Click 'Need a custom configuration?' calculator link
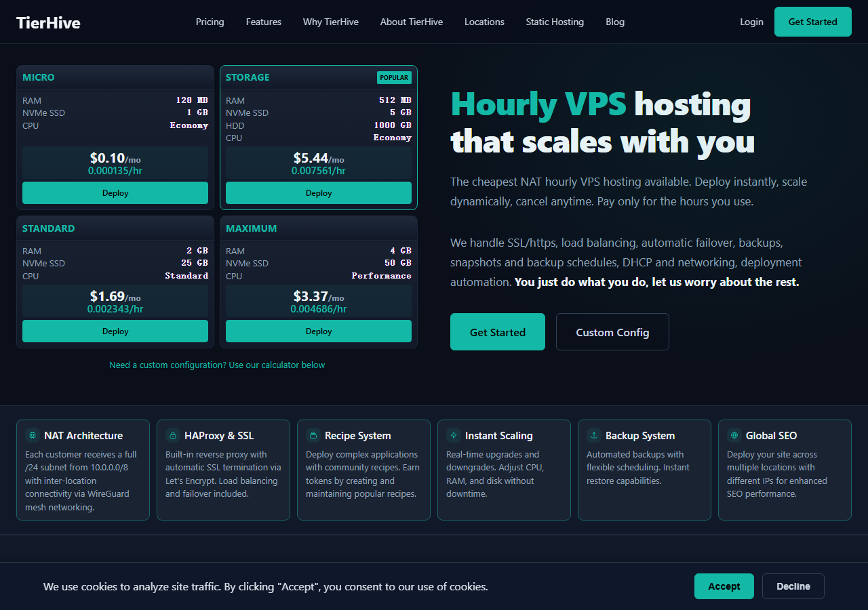 coord(217,365)
